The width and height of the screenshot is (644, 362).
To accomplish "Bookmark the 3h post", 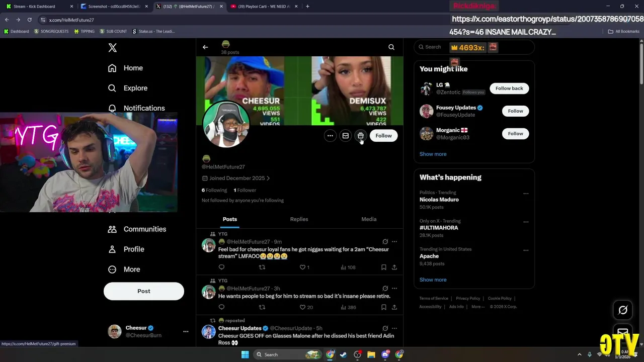I will click(x=383, y=307).
